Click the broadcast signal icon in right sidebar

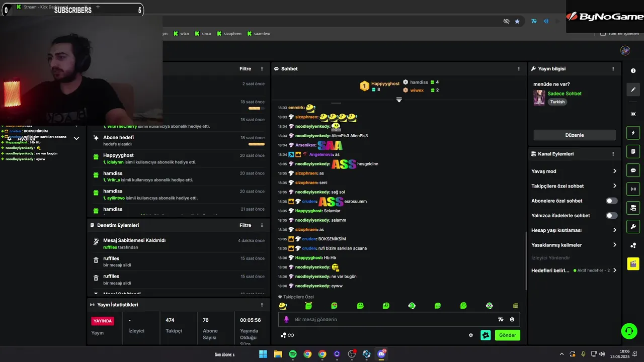tap(633, 189)
